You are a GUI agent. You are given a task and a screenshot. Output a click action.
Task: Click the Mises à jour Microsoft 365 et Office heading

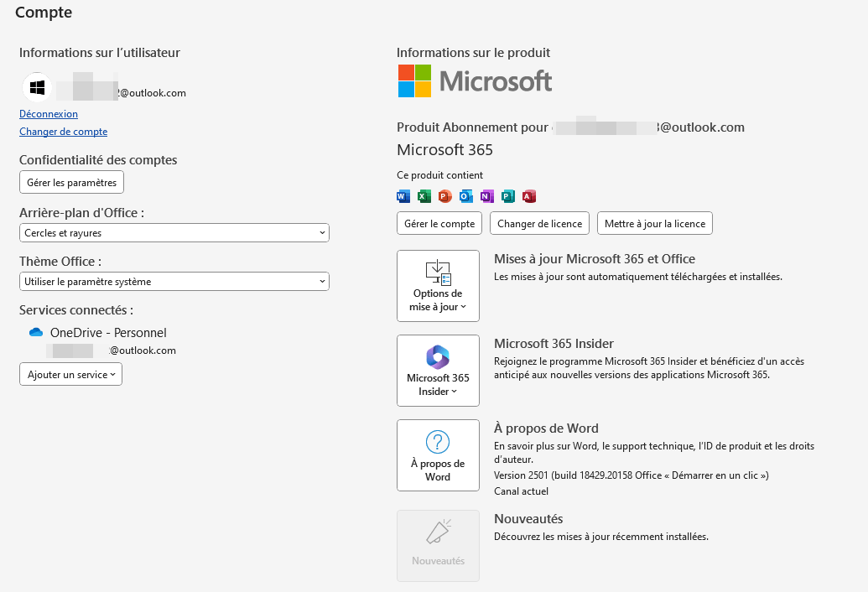pyautogui.click(x=595, y=259)
